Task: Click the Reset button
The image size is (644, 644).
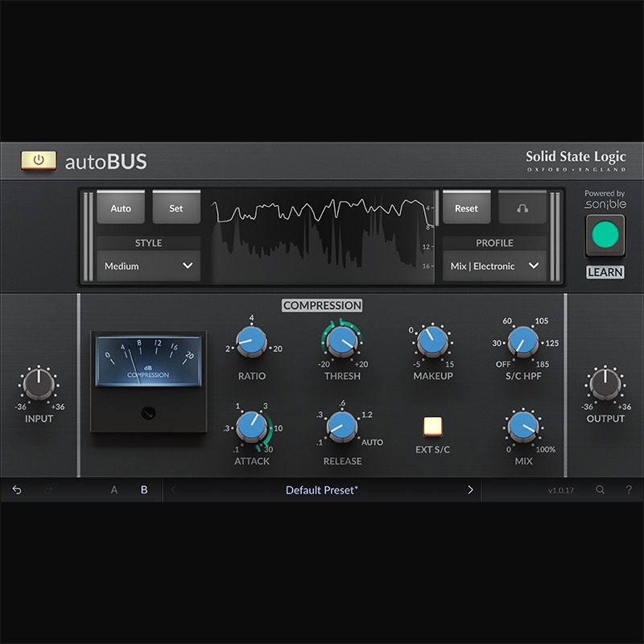Action: 466,208
